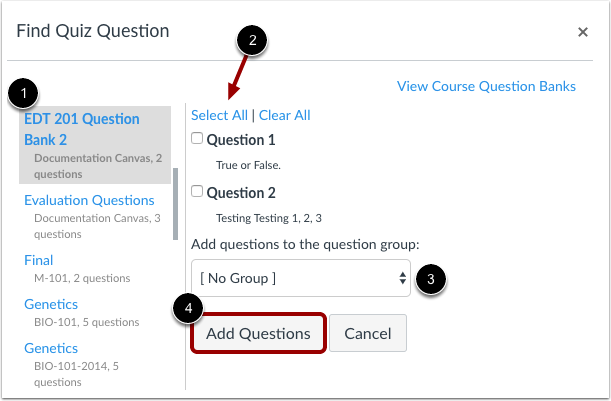Click the Cancel button
611x401 pixels.
(x=368, y=333)
